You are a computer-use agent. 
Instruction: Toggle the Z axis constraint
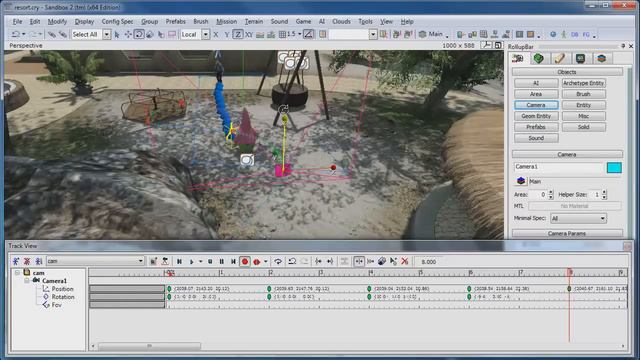[238, 35]
